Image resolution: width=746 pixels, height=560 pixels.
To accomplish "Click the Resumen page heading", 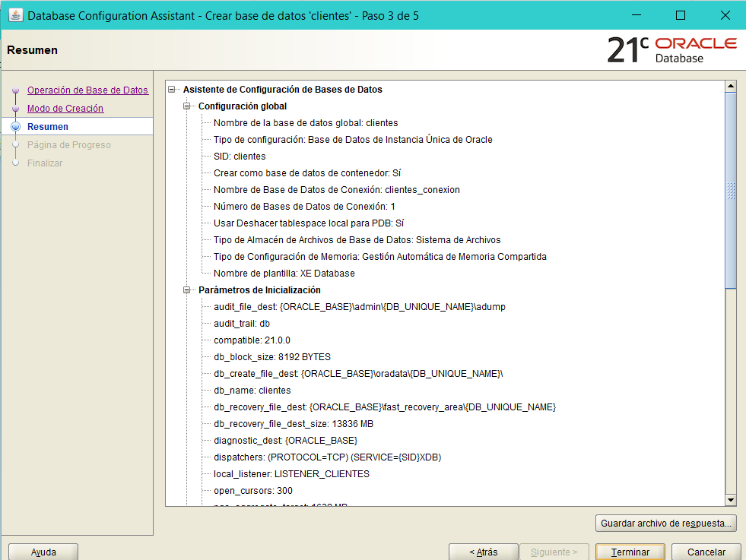I will click(x=33, y=50).
